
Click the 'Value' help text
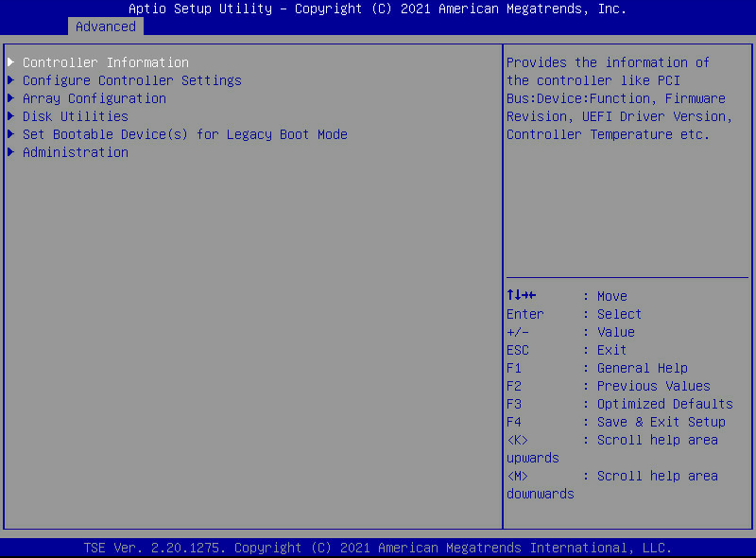tap(616, 332)
